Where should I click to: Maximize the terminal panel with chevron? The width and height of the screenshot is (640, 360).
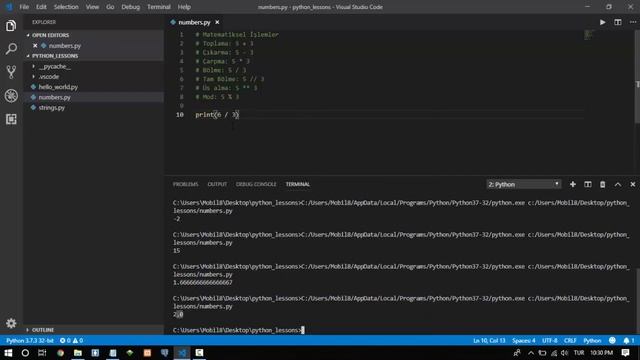click(618, 184)
